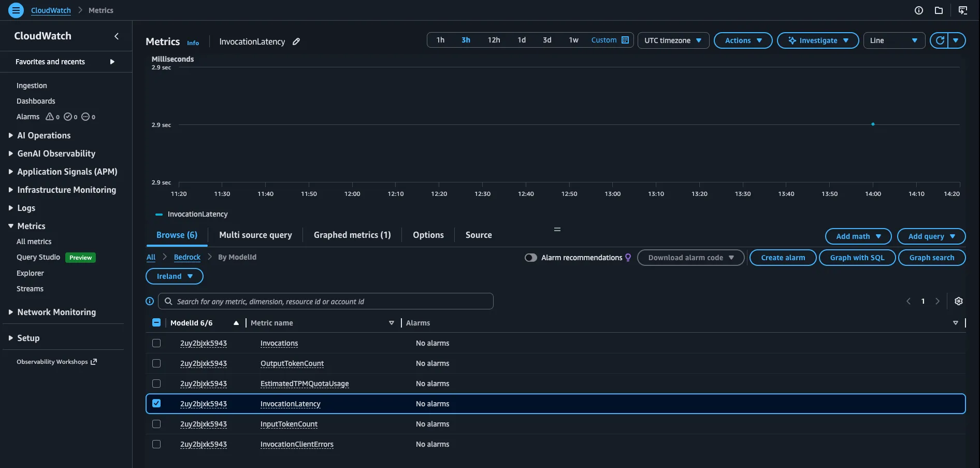Open the table preferences gear icon
This screenshot has width=980, height=468.
959,301
